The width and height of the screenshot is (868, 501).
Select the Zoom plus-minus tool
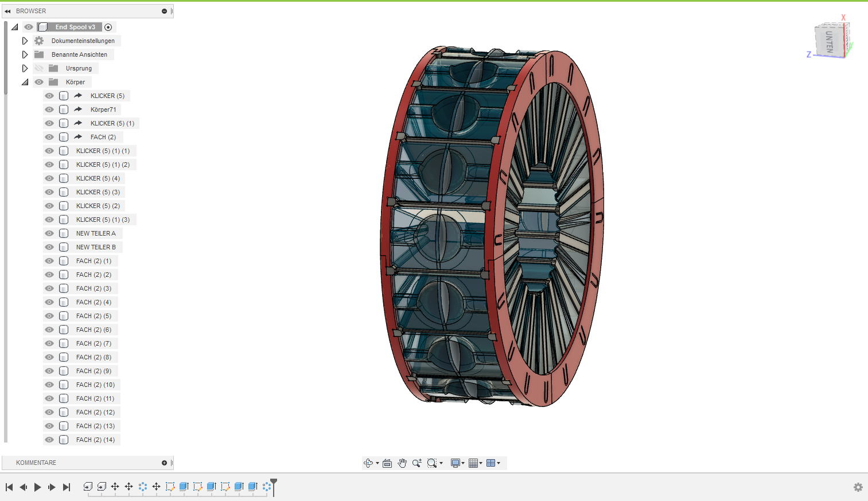tap(417, 463)
